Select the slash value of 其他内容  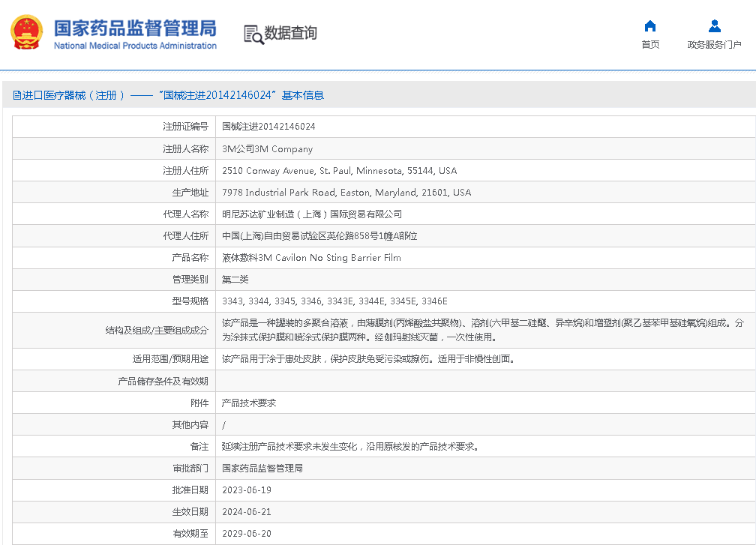pos(223,425)
